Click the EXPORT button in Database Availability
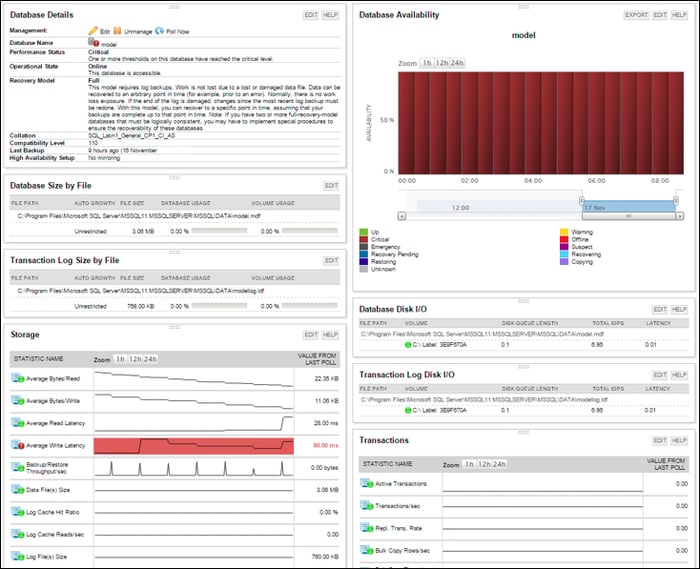Image resolution: width=700 pixels, height=569 pixels. coord(636,15)
